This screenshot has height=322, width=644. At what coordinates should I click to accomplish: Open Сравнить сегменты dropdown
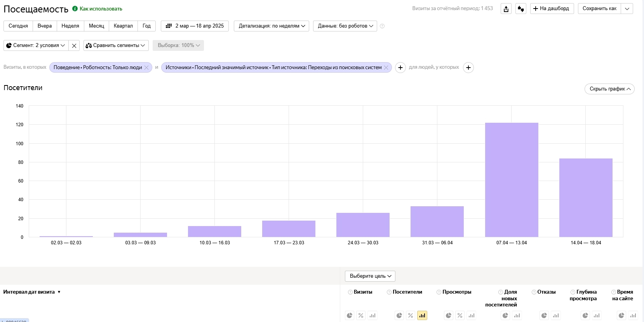(116, 45)
